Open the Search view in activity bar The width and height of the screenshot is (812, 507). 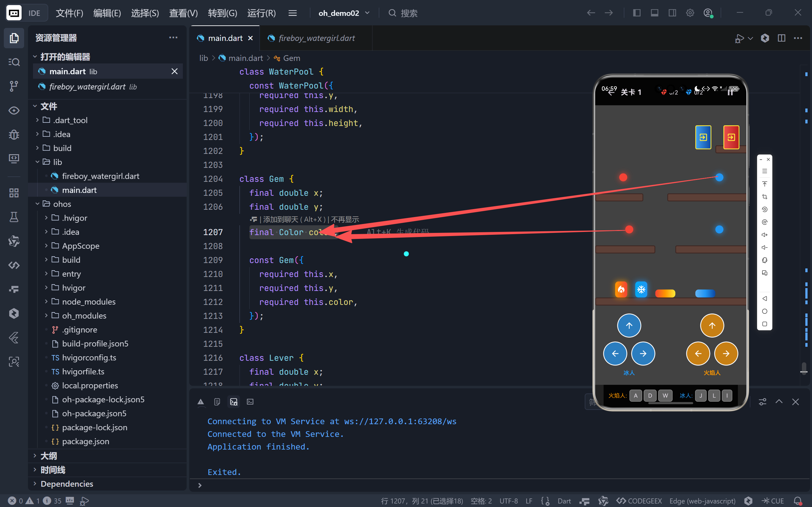pos(14,62)
